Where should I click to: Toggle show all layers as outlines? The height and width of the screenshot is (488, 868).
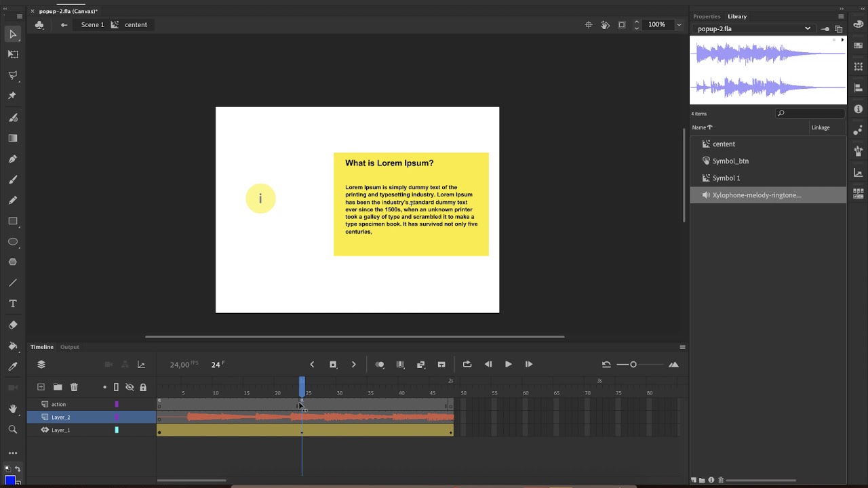(116, 387)
